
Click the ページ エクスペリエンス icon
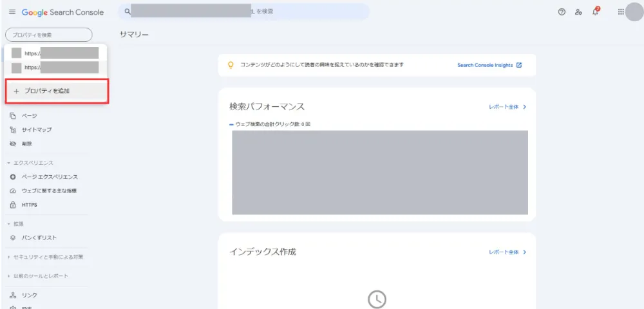coord(13,177)
